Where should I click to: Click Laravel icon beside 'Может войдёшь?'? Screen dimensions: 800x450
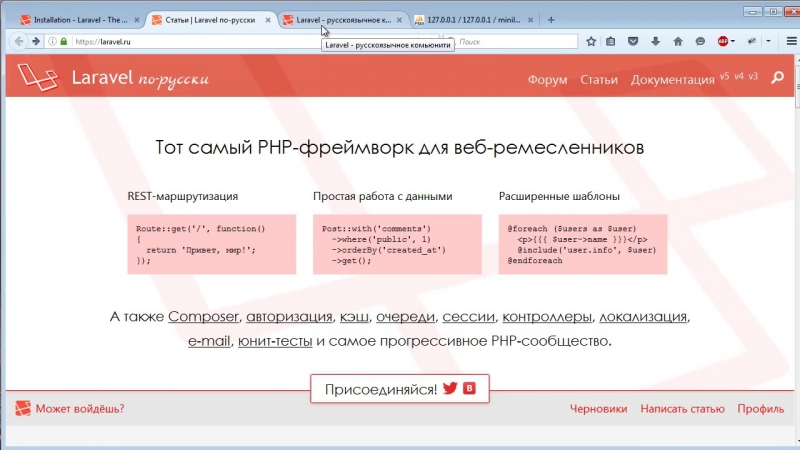click(22, 408)
